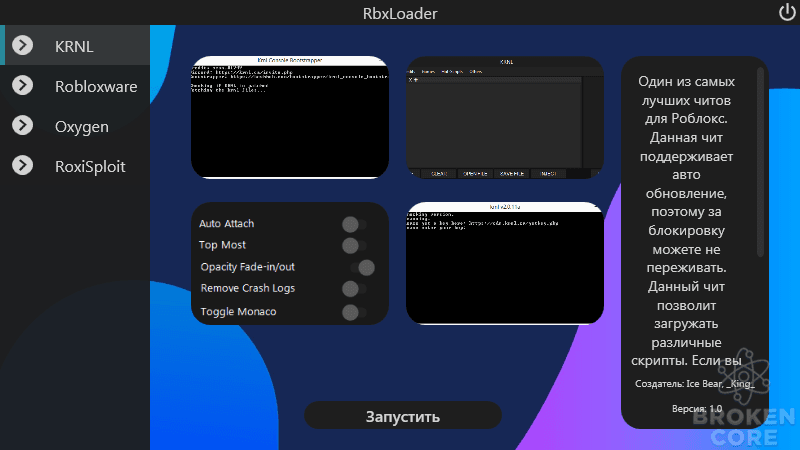Select the Oxygen sidebar entry
800x450 pixels.
pyautogui.click(x=75, y=126)
